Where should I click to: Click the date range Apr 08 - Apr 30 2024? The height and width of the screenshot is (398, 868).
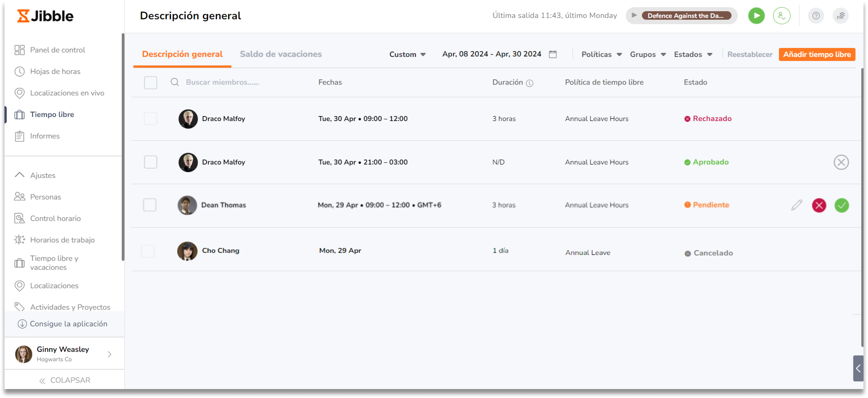[x=492, y=54]
